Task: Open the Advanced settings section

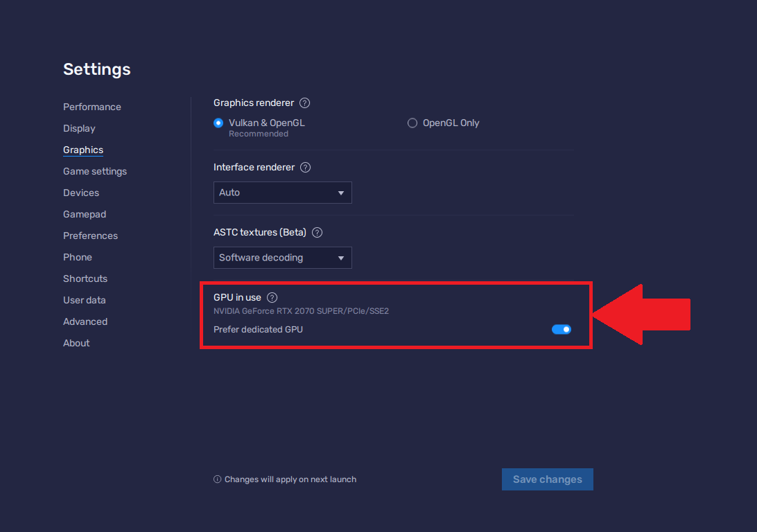Action: 85,321
